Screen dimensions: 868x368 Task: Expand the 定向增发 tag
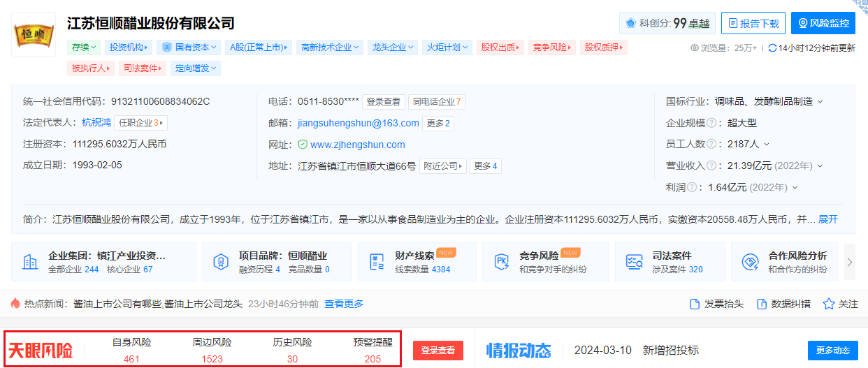pos(196,68)
